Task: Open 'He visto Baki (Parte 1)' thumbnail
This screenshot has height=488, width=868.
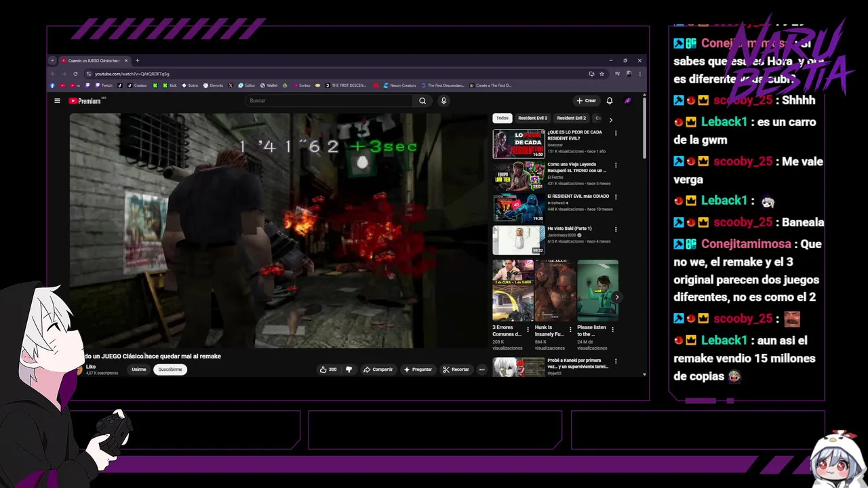Action: [x=519, y=240]
